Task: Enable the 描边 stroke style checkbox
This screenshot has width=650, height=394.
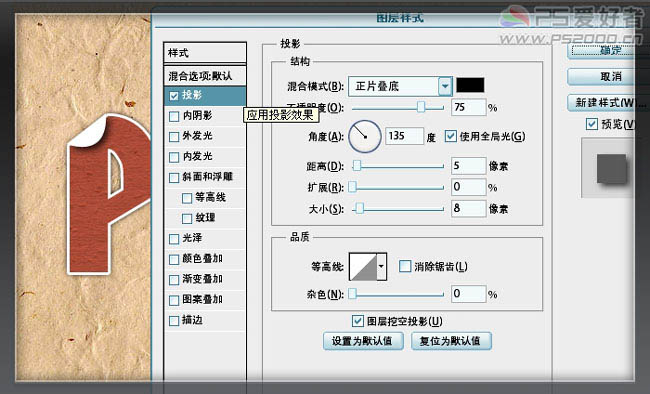Action: (x=174, y=321)
